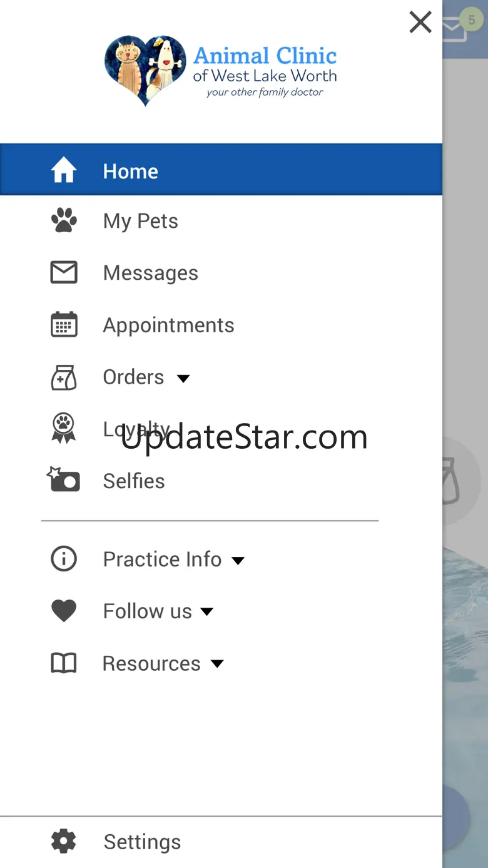This screenshot has height=868, width=488.
Task: Click the Practice Info circle-i icon
Action: tap(64, 559)
